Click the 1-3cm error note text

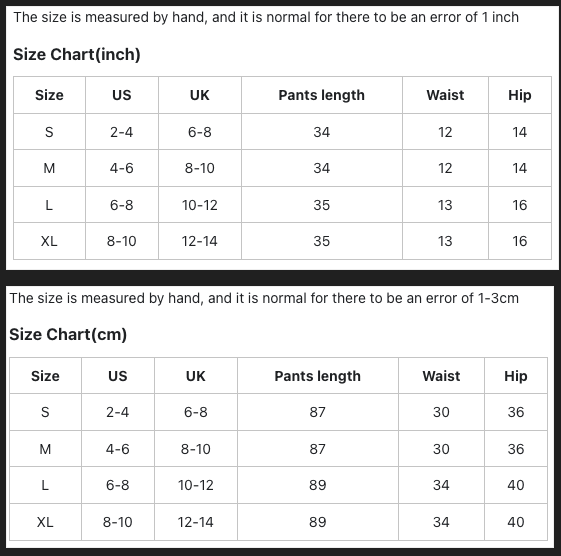click(264, 298)
